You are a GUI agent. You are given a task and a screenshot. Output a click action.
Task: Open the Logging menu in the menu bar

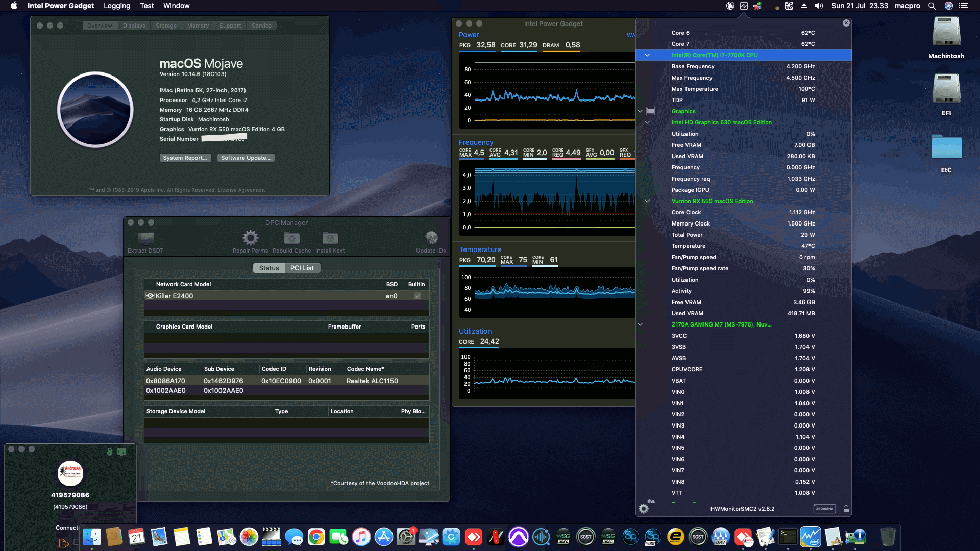116,6
